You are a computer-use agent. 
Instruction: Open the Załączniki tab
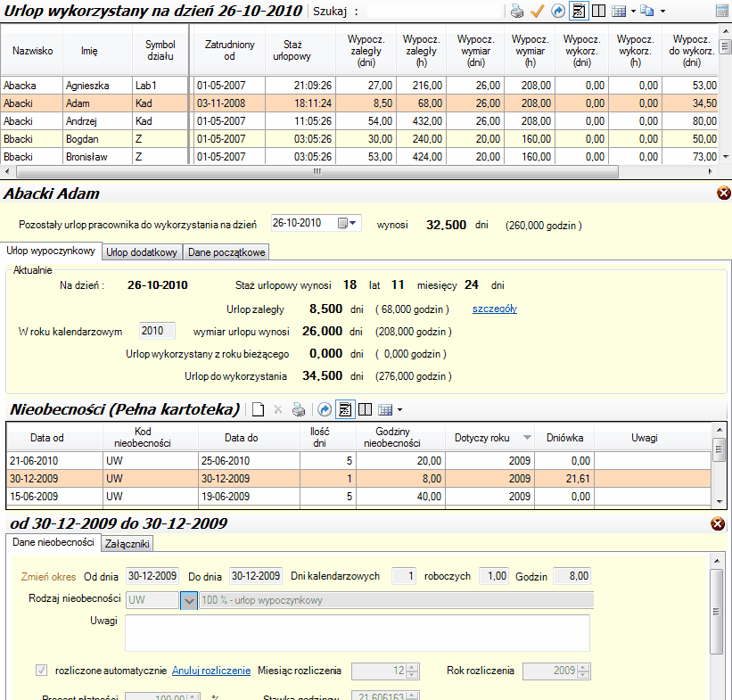point(127,544)
